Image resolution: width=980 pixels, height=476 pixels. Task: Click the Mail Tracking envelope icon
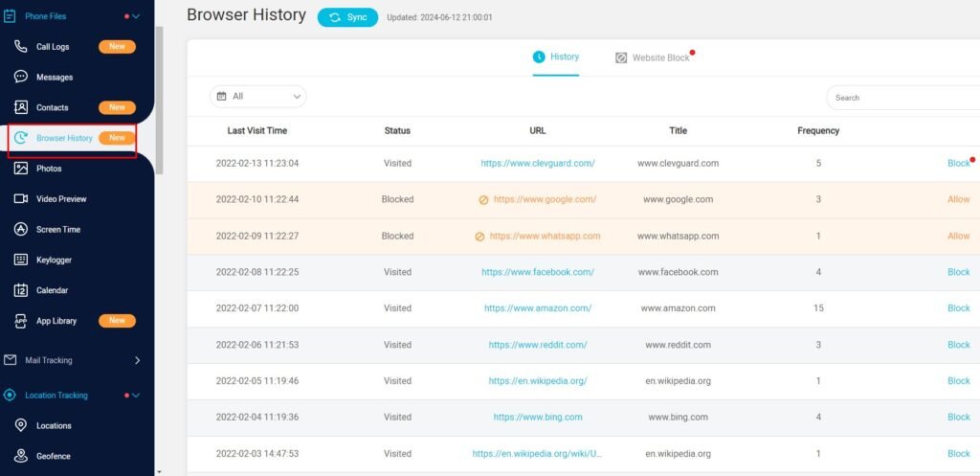[x=10, y=360]
